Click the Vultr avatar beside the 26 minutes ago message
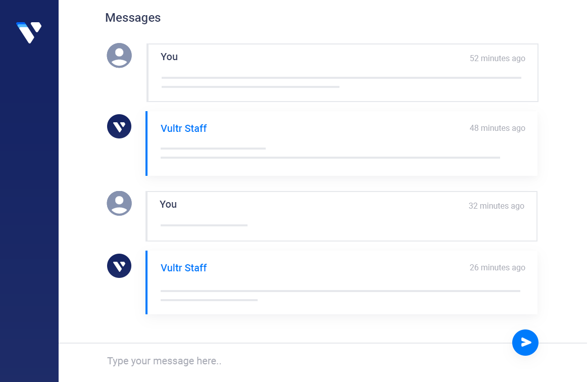The height and width of the screenshot is (382, 588). click(119, 266)
